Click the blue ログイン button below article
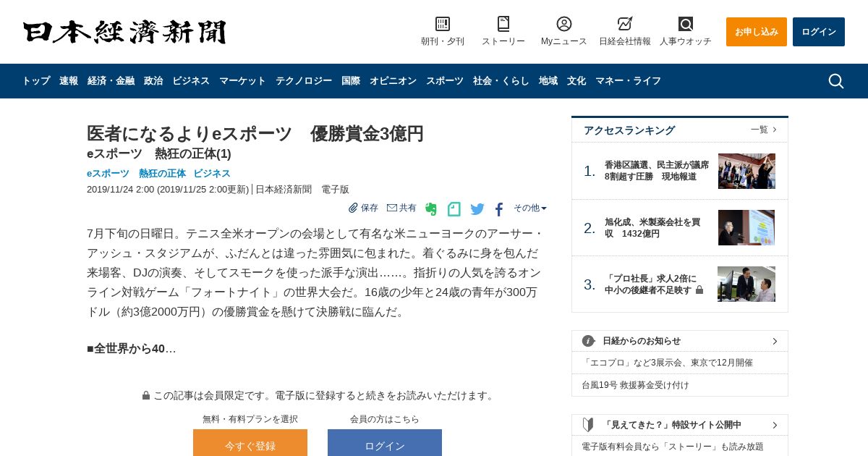This screenshot has height=456, width=868. point(385,443)
